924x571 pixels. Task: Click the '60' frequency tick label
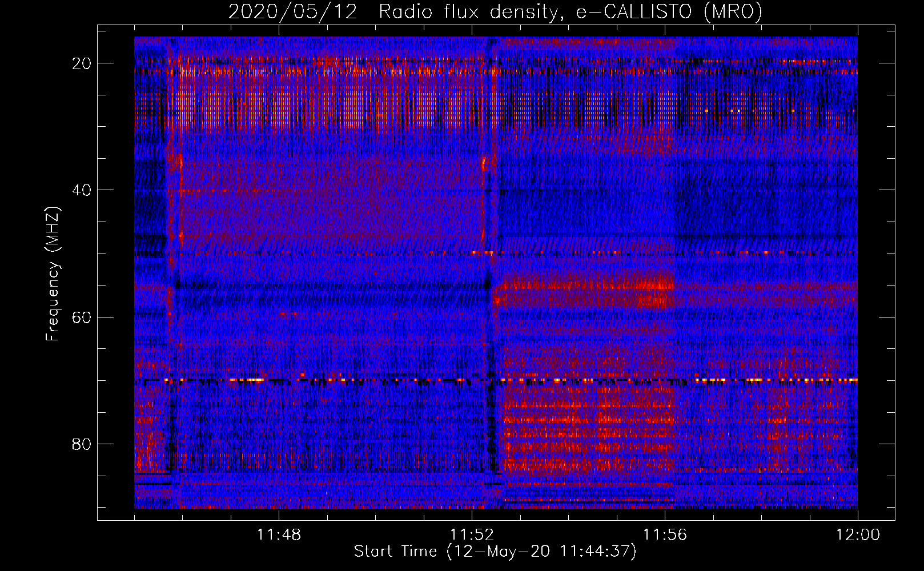pos(82,317)
